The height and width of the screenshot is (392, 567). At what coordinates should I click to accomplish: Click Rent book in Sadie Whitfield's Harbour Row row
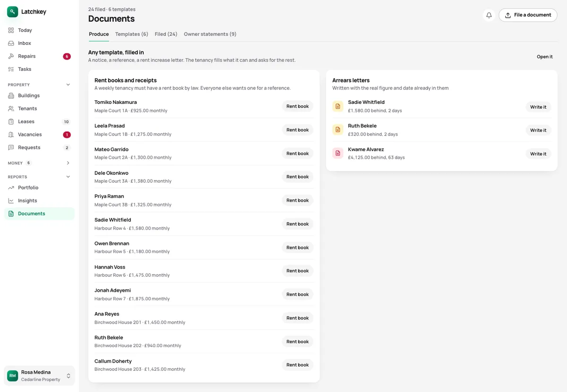[x=298, y=224]
